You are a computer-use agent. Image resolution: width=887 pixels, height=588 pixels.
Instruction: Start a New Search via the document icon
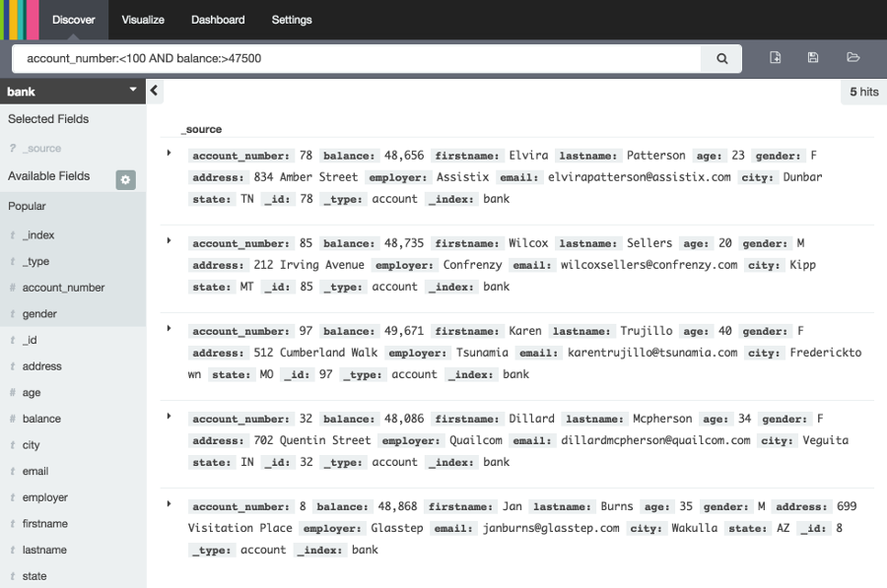click(776, 58)
